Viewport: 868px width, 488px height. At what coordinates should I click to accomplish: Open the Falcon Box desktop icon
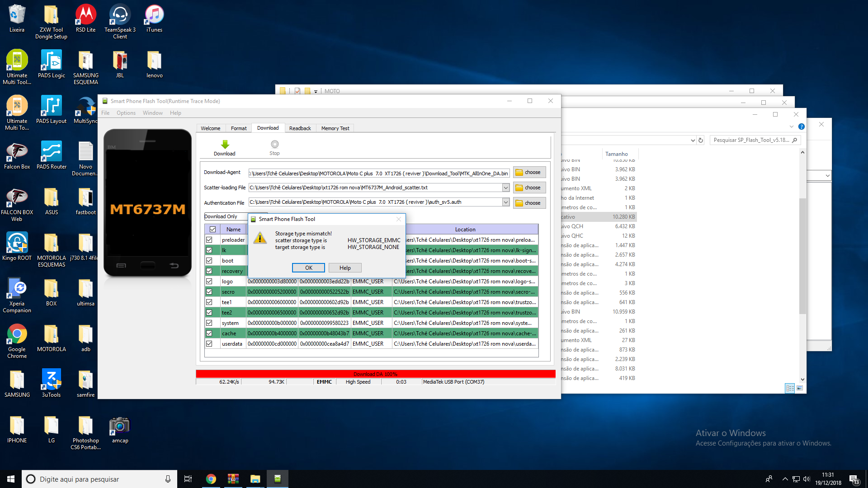(17, 151)
